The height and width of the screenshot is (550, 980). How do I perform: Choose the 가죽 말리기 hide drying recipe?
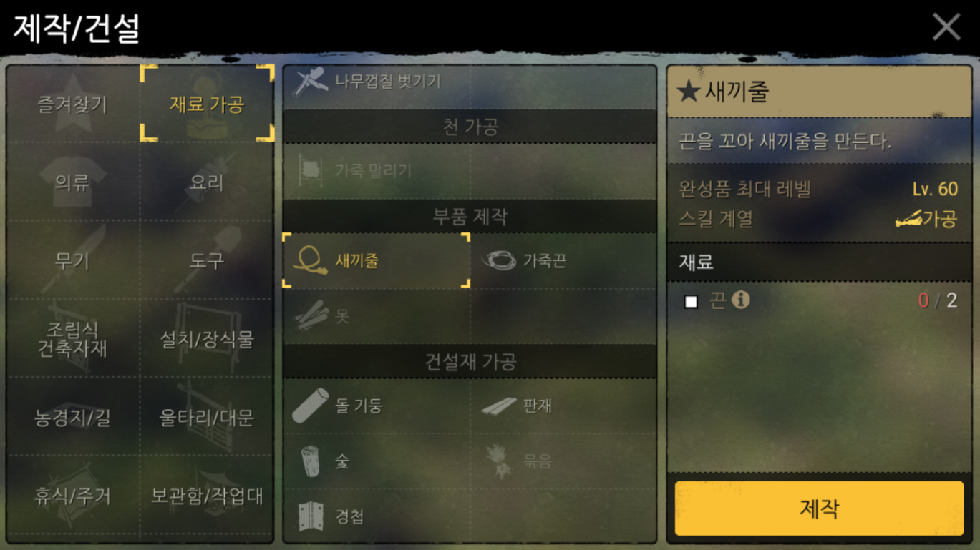click(377, 171)
